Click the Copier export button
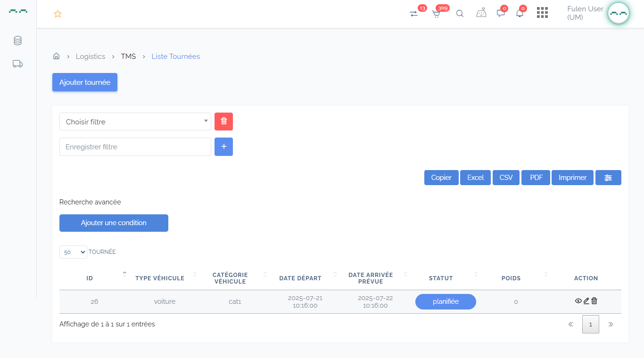This screenshot has height=358, width=644. (x=441, y=178)
